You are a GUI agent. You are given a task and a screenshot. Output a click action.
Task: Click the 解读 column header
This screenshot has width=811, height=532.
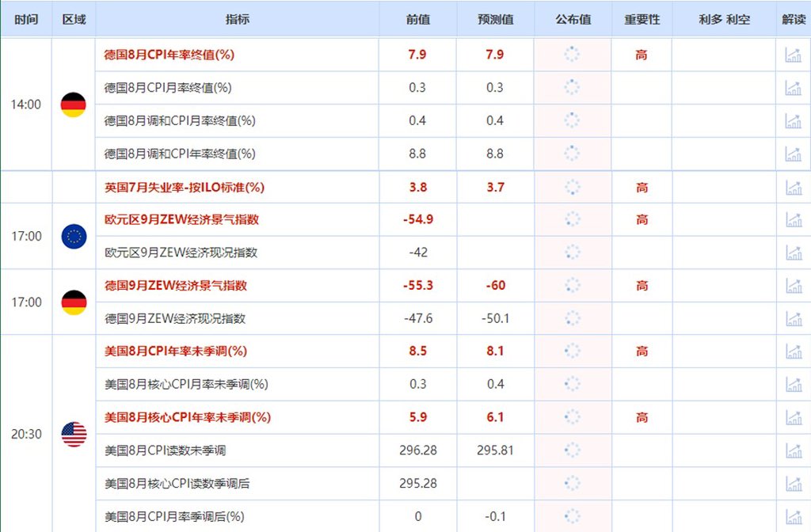tap(794, 19)
